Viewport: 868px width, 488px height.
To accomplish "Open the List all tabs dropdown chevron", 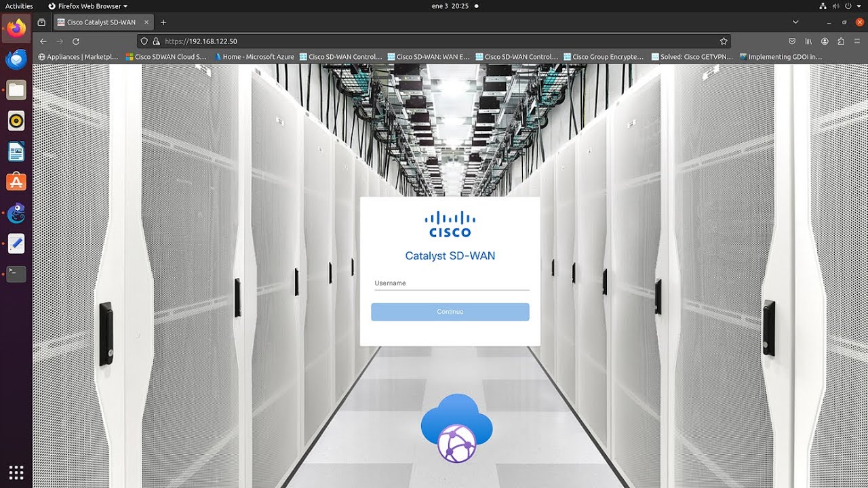I will click(795, 22).
